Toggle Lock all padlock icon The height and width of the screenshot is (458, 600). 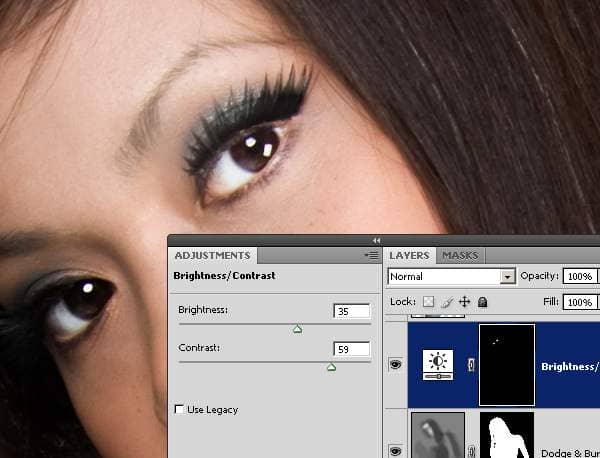[x=483, y=302]
